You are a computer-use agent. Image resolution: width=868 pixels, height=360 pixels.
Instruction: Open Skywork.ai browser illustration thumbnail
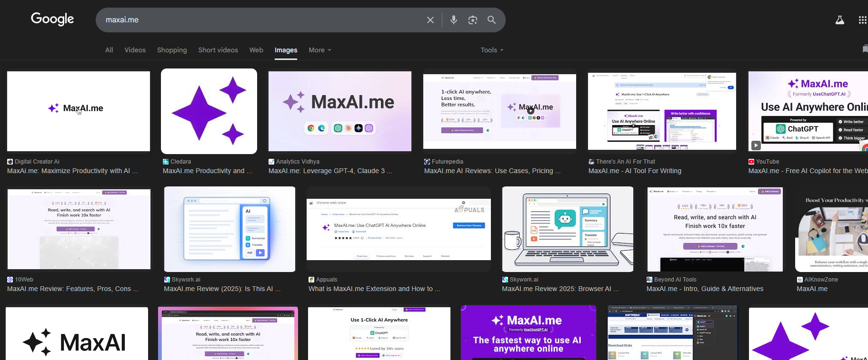(x=229, y=229)
